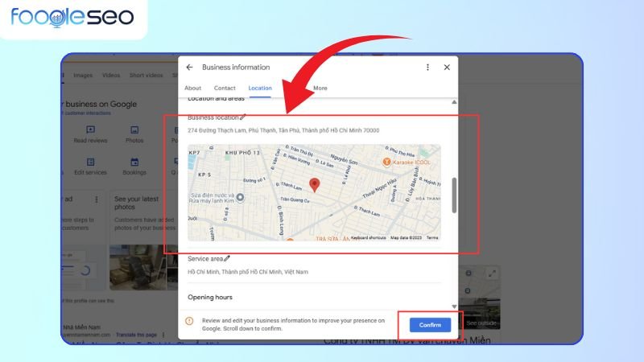644x362 pixels.
Task: Edit business location with pencil icon
Action: pyautogui.click(x=243, y=117)
